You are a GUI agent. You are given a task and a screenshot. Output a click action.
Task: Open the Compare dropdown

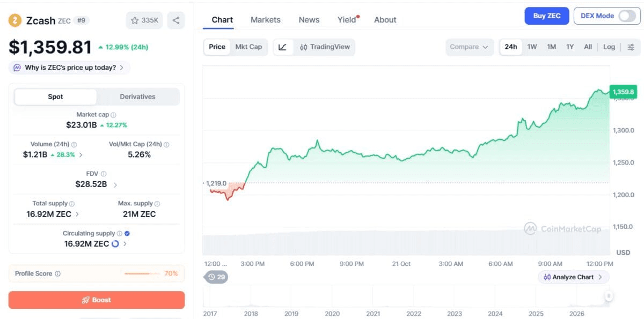470,47
